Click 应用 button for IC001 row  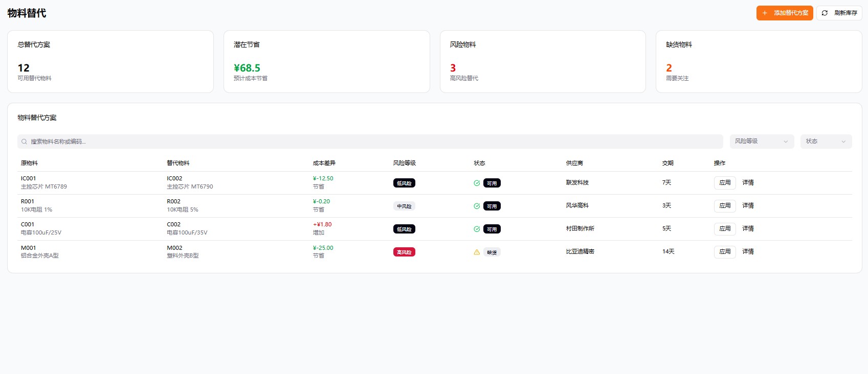coord(725,182)
